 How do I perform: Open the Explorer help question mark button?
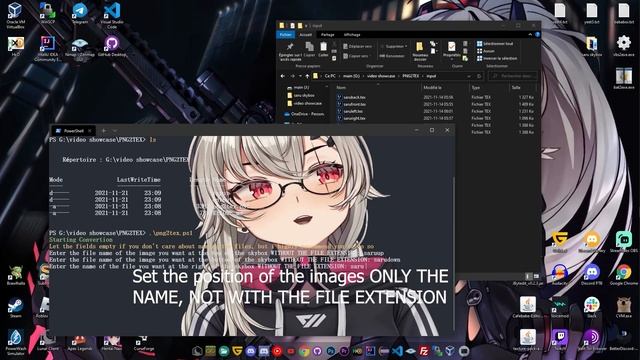pyautogui.click(x=537, y=35)
